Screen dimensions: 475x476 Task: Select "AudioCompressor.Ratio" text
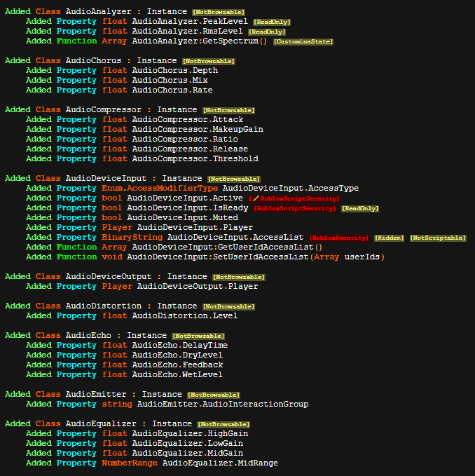pyautogui.click(x=185, y=139)
